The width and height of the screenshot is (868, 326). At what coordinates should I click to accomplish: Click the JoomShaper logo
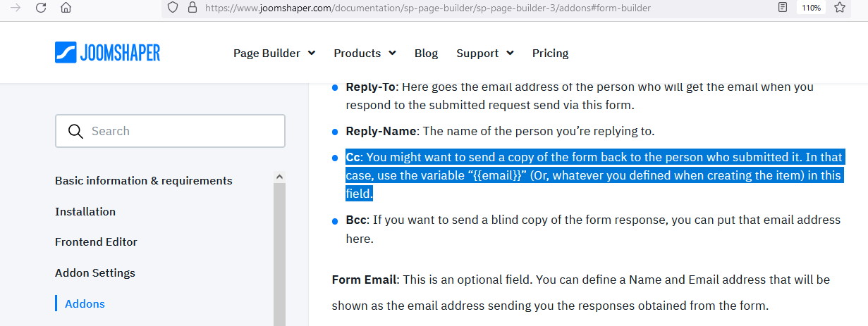[x=107, y=53]
